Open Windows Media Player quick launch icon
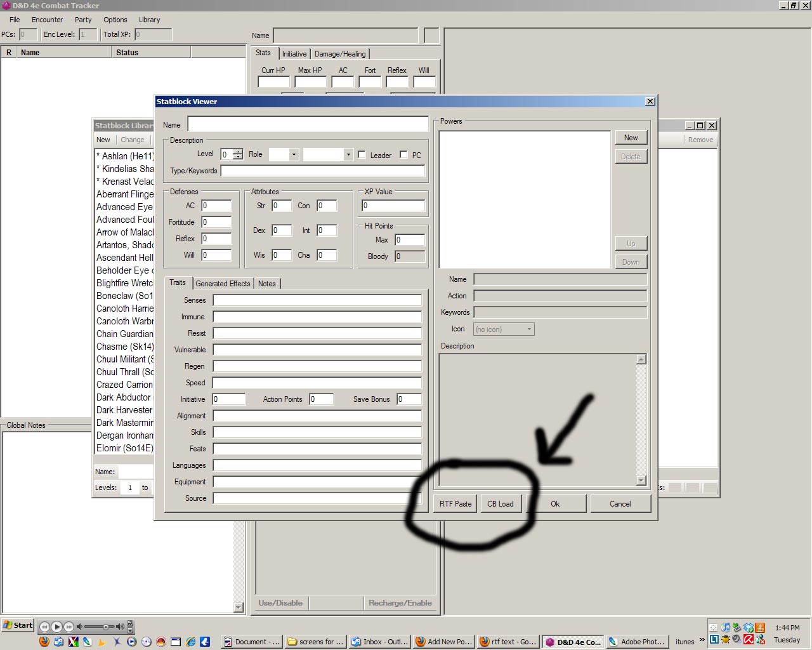The image size is (812, 650). point(131,642)
